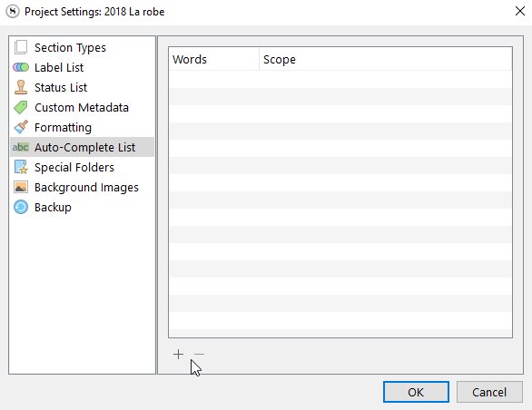Click the Status List stamp icon

(x=21, y=87)
